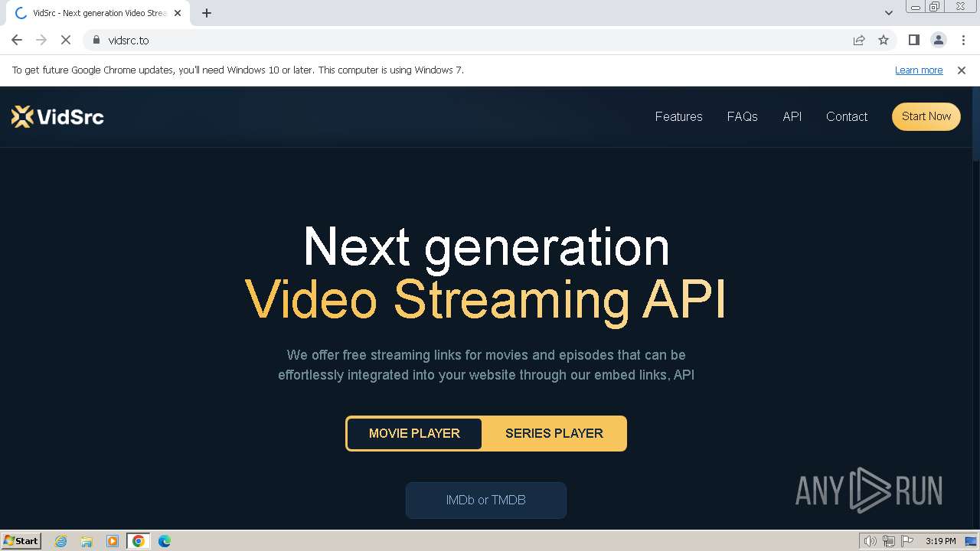Stop loading the page
This screenshot has height=551, width=980.
click(66, 40)
